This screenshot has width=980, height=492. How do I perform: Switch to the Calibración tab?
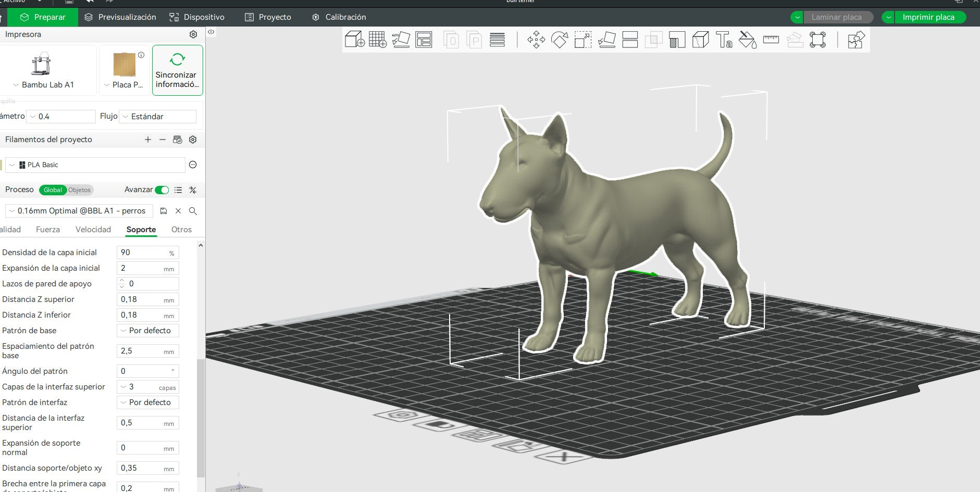pos(339,17)
